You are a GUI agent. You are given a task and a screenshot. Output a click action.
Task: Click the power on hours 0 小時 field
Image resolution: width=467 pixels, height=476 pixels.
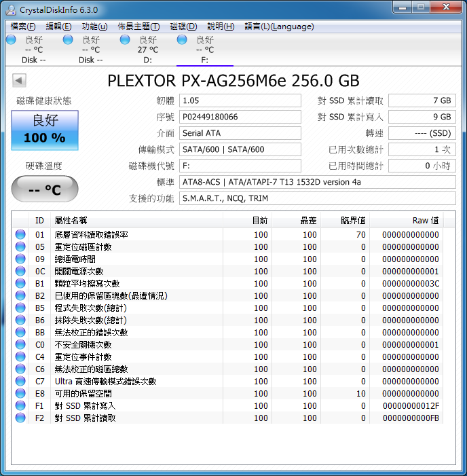click(422, 166)
